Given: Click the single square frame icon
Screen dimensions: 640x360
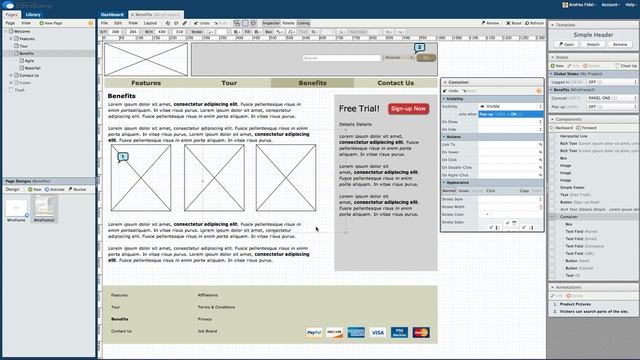Looking at the screenshot, I should (x=245, y=23).
